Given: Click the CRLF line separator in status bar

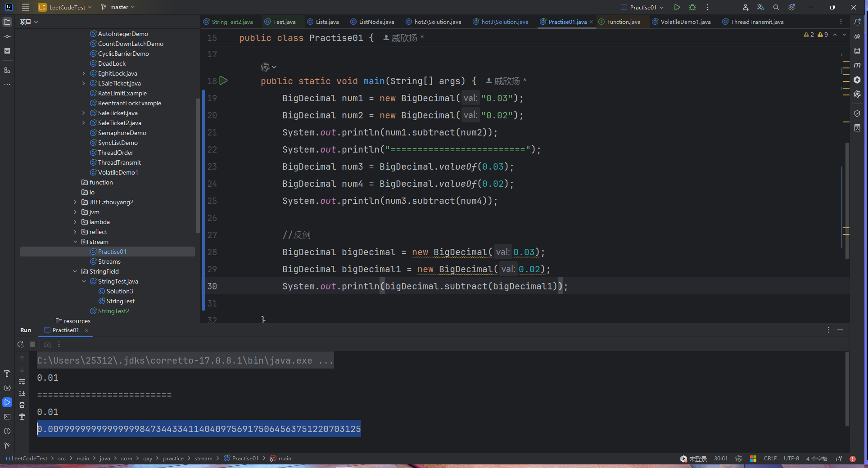Looking at the screenshot, I should [770, 459].
